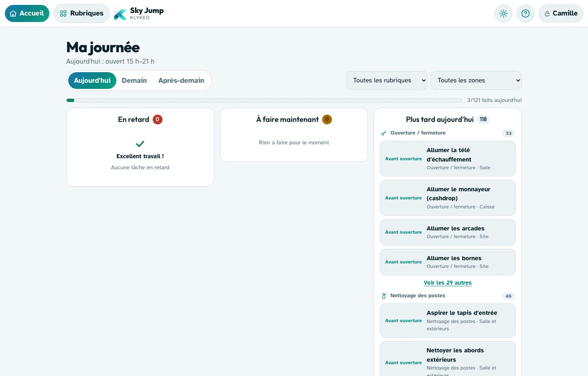Click the 33 count for Ouverture / fermeture
Viewport: 588px width, 376px height.
pyautogui.click(x=508, y=133)
